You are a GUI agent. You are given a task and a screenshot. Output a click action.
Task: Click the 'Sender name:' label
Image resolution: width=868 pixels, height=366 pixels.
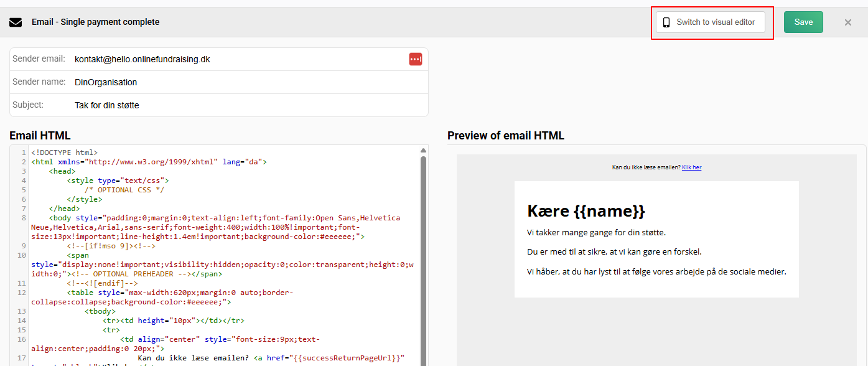(39, 82)
